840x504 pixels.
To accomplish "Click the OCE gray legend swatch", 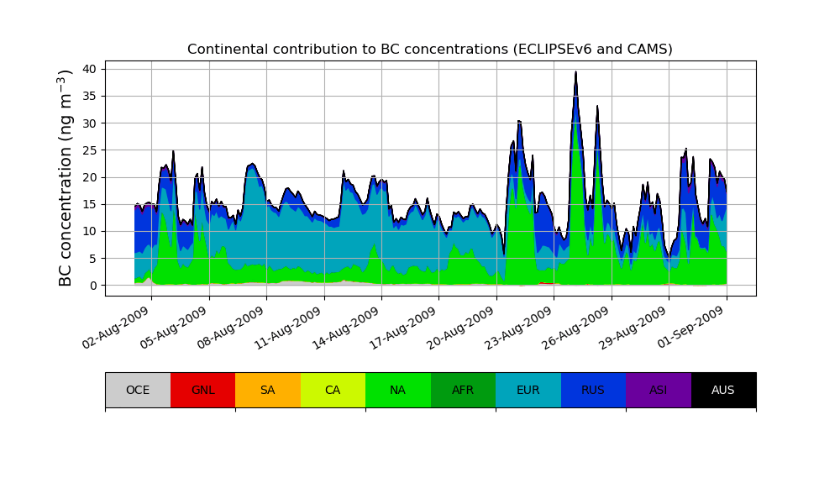I will (x=138, y=390).
